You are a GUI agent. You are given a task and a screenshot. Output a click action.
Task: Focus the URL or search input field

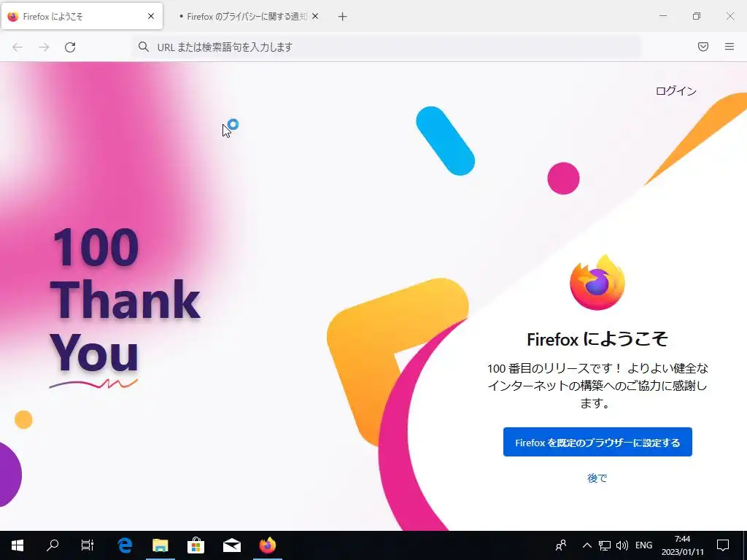[387, 47]
